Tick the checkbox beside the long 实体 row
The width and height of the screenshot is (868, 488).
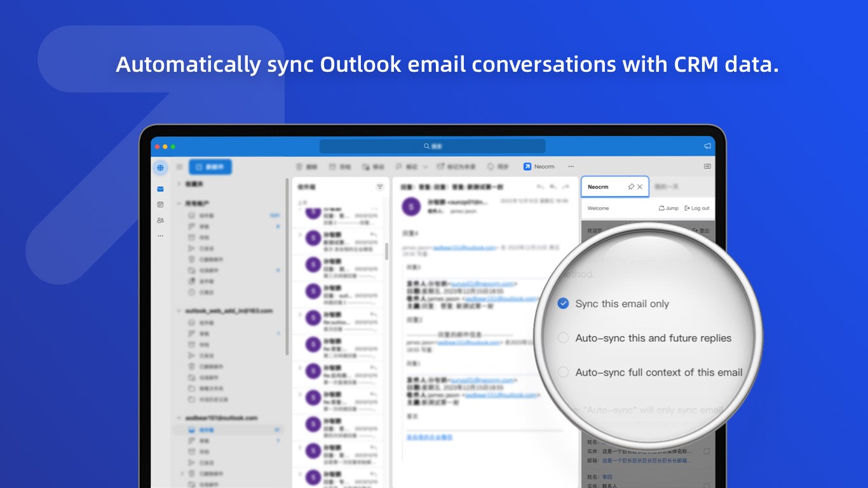707,451
